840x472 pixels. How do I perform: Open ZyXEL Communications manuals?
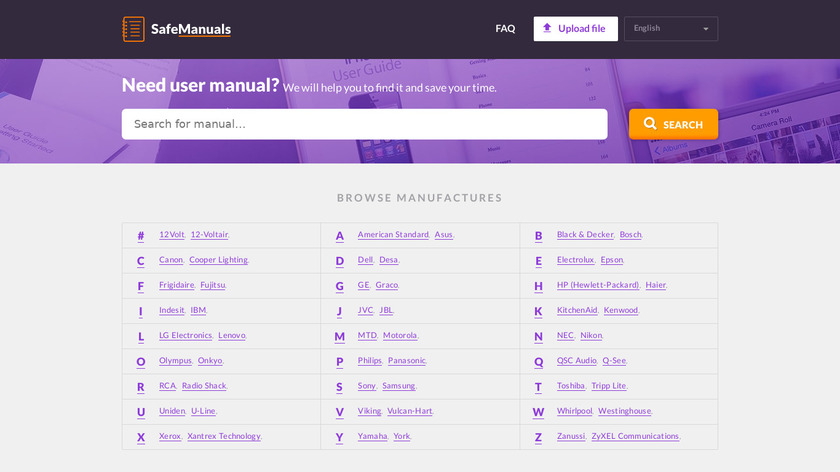pyautogui.click(x=635, y=436)
